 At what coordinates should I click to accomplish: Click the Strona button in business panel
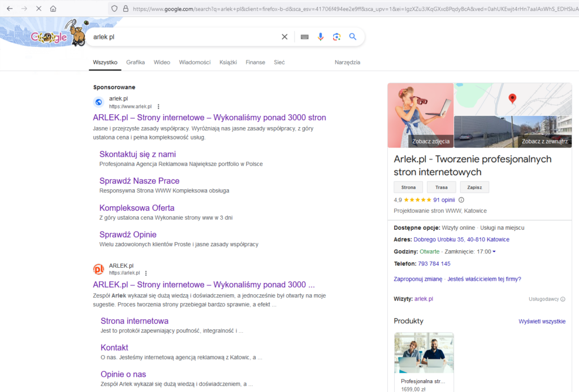(408, 188)
